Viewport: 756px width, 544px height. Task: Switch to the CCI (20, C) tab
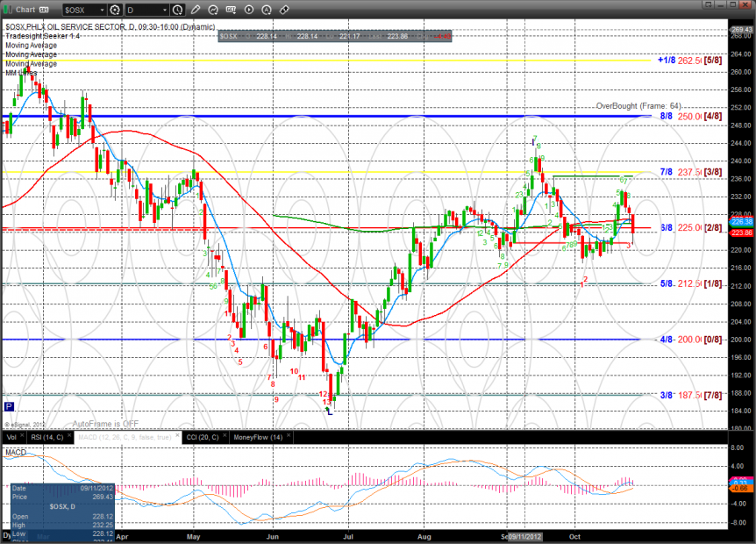[x=203, y=437]
